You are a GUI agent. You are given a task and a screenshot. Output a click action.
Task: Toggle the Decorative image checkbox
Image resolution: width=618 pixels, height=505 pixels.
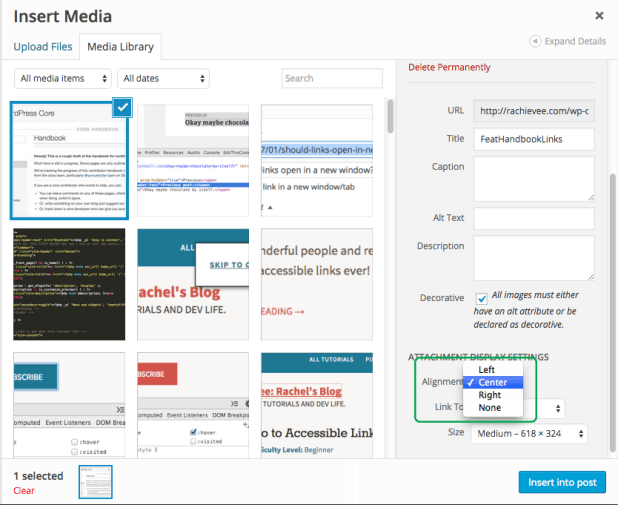point(481,298)
